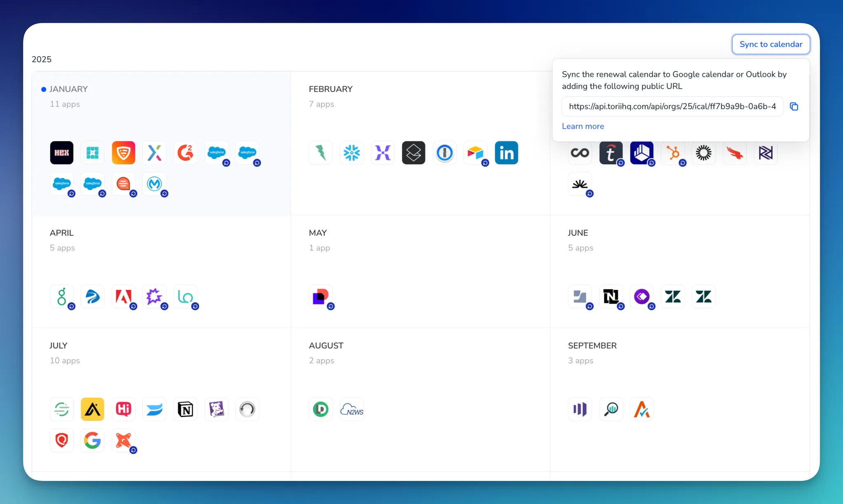This screenshot has height=504, width=843.
Task: Open the Notion app in July
Action: point(185,409)
